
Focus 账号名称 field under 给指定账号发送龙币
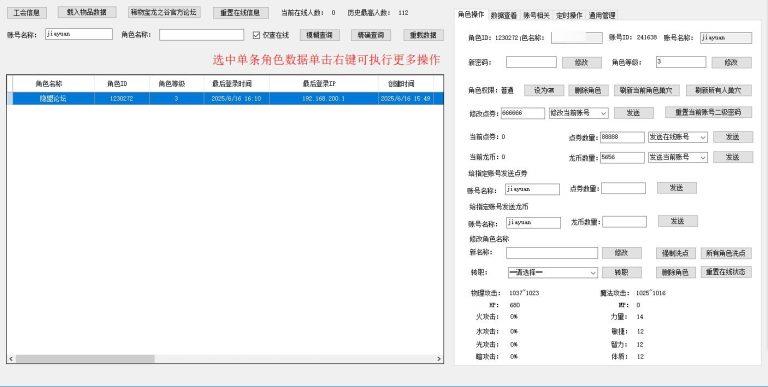533,223
